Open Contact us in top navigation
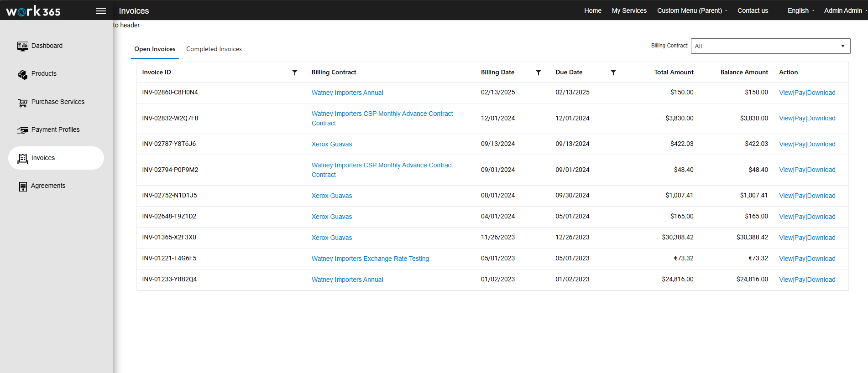Screen dimensions: 868x373 (753, 10)
